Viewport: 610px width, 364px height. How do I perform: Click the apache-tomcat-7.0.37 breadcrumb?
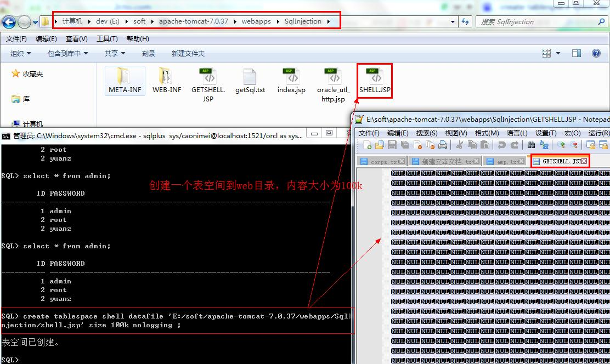point(193,21)
